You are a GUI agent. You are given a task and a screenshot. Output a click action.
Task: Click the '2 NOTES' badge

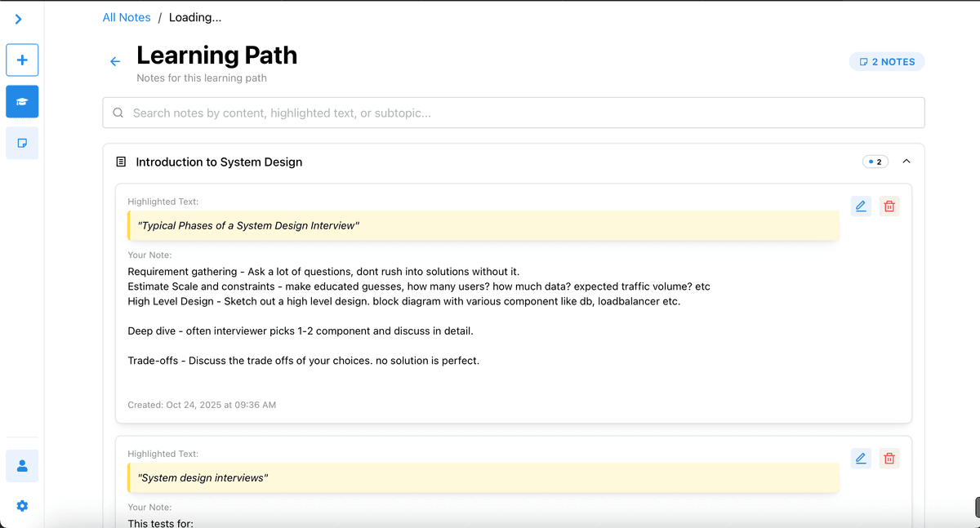[887, 61]
